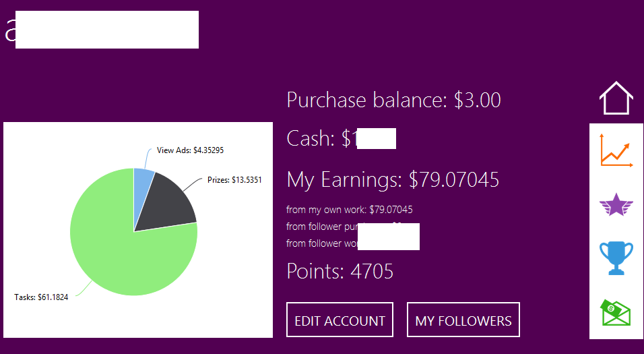This screenshot has height=354, width=644.
Task: Click the blue View Ads pie slice
Action: pyautogui.click(x=143, y=182)
